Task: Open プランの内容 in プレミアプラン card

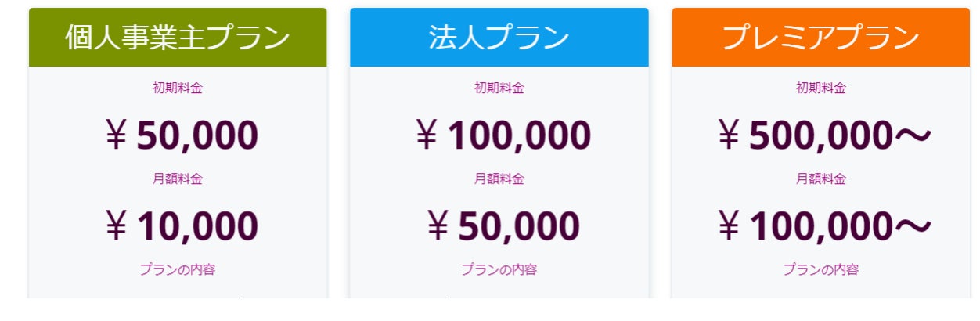Action: pos(820,269)
